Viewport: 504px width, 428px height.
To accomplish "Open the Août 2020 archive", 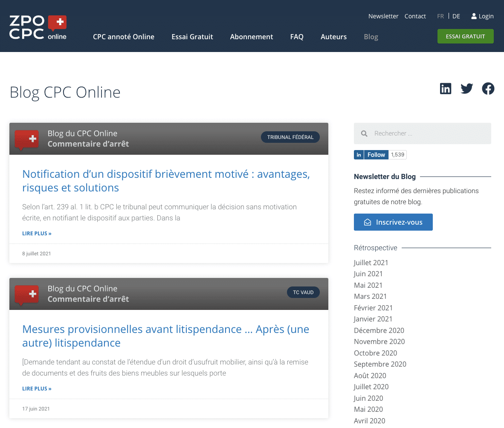I will point(370,376).
